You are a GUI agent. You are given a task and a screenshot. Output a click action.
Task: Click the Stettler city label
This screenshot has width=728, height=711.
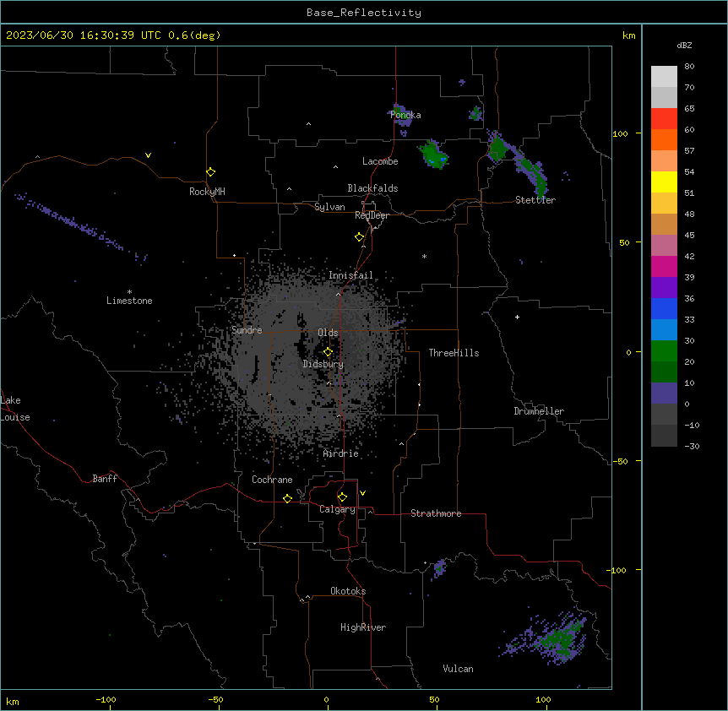[535, 200]
